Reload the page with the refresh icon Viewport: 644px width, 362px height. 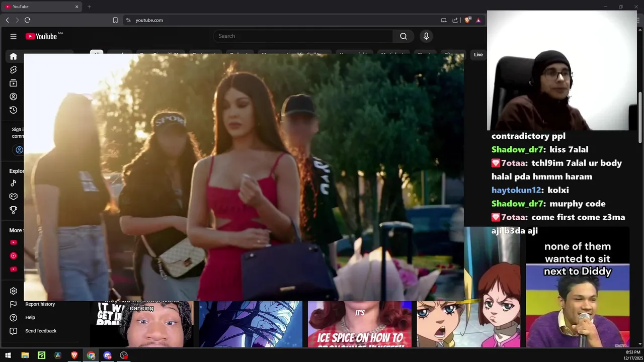pos(27,20)
